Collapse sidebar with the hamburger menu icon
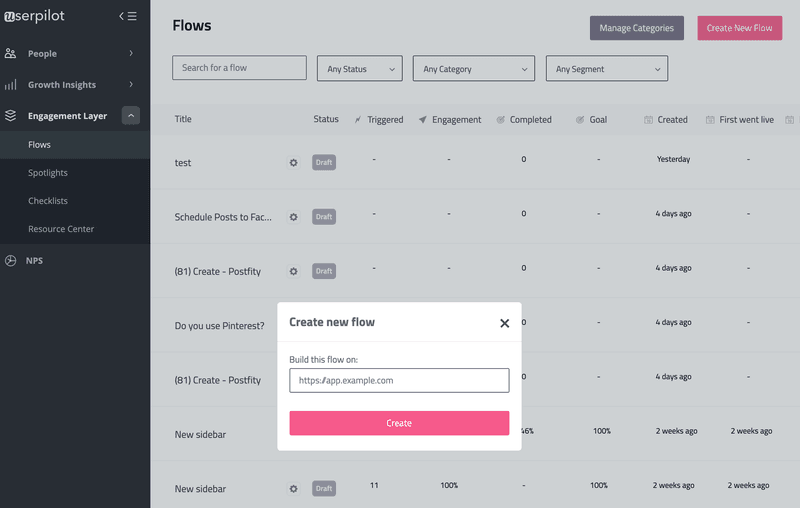 (x=128, y=16)
